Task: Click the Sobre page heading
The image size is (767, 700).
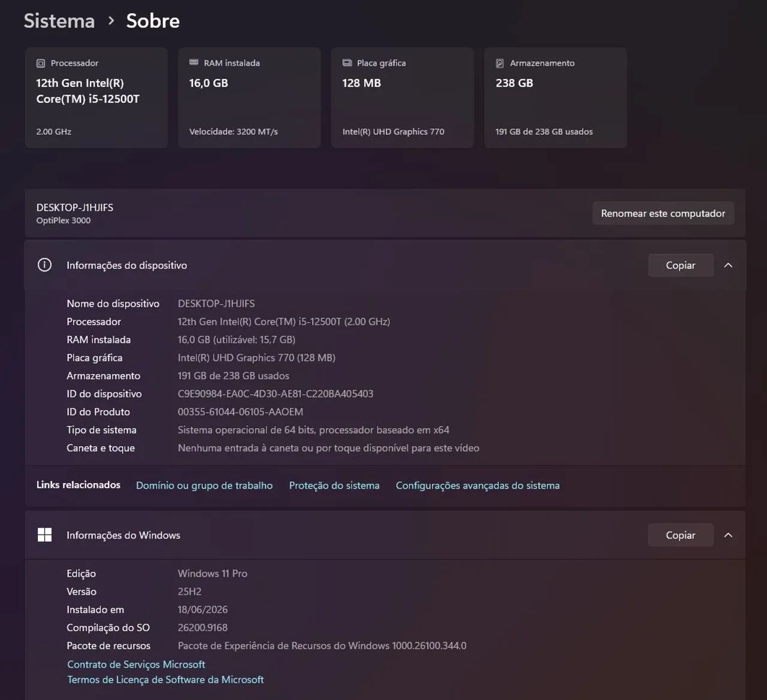Action: [x=153, y=20]
